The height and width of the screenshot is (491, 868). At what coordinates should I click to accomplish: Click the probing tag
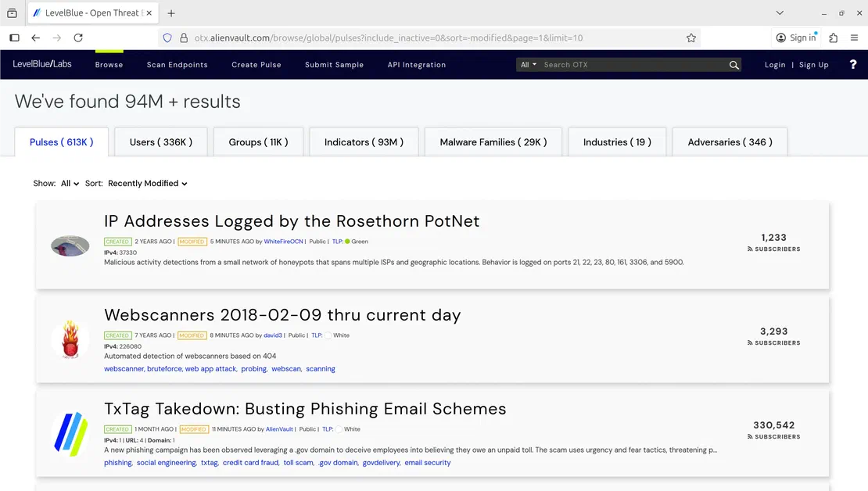click(x=253, y=369)
